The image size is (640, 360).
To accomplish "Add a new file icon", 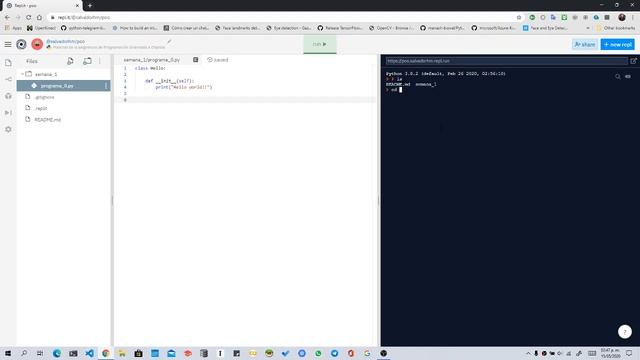I will point(70,61).
